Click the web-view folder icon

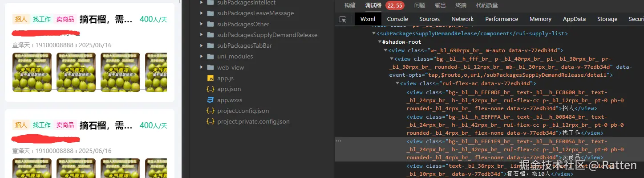point(211,67)
